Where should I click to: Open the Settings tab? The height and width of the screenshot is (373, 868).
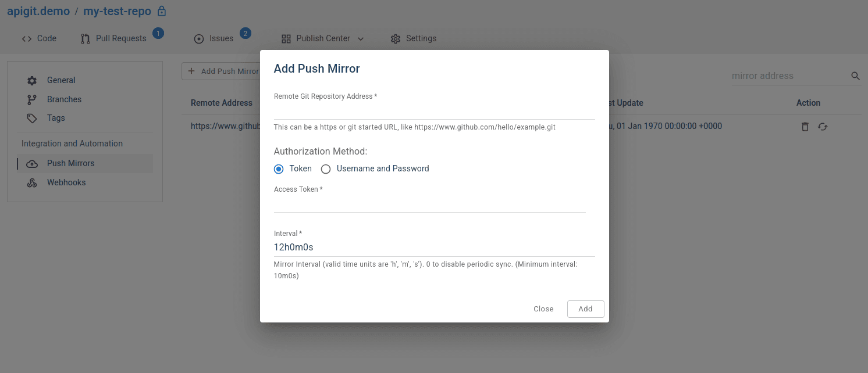click(x=414, y=38)
